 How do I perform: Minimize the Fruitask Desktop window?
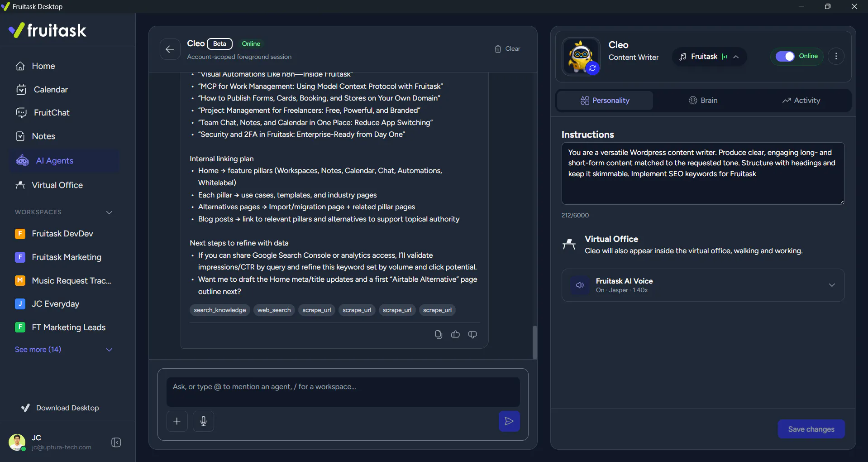point(801,6)
